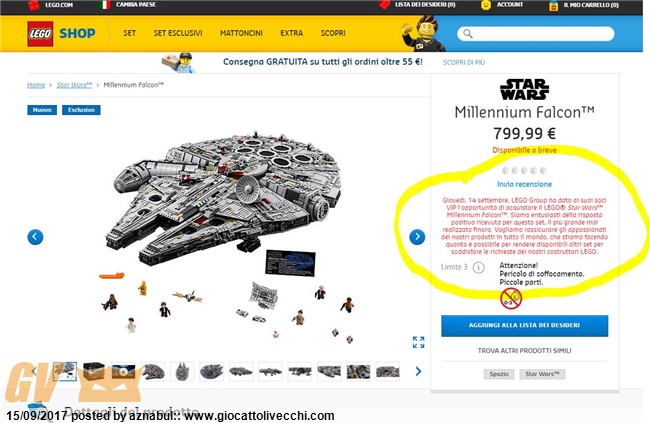
Task: Open the shopping cart bag icon
Action: pyautogui.click(x=553, y=5)
